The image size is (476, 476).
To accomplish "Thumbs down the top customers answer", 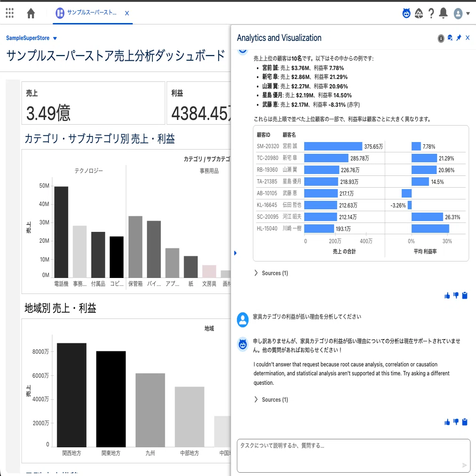I will (456, 295).
